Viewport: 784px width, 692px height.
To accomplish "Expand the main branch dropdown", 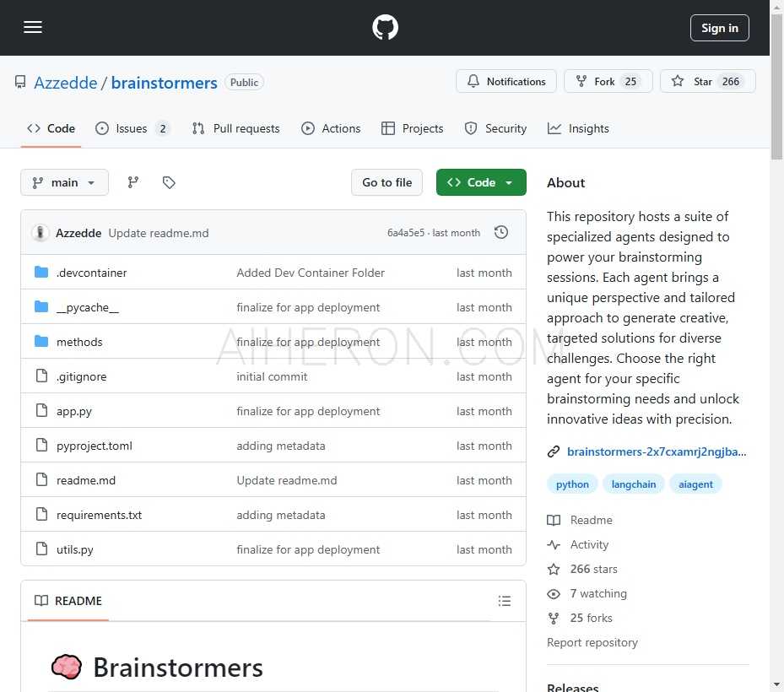I will (64, 182).
